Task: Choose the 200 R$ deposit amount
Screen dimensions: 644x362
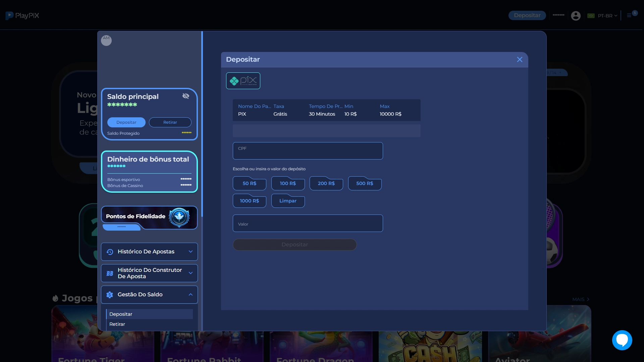Action: [326, 183]
